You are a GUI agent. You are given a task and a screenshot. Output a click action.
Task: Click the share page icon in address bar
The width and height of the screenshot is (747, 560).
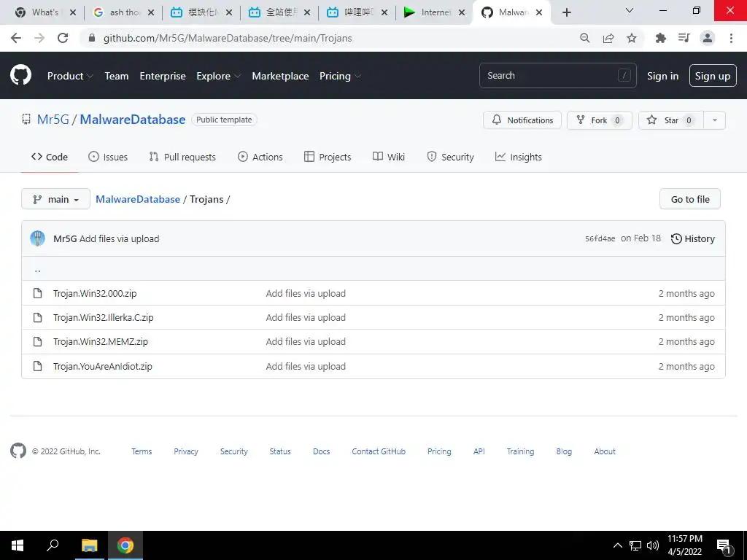click(x=608, y=38)
